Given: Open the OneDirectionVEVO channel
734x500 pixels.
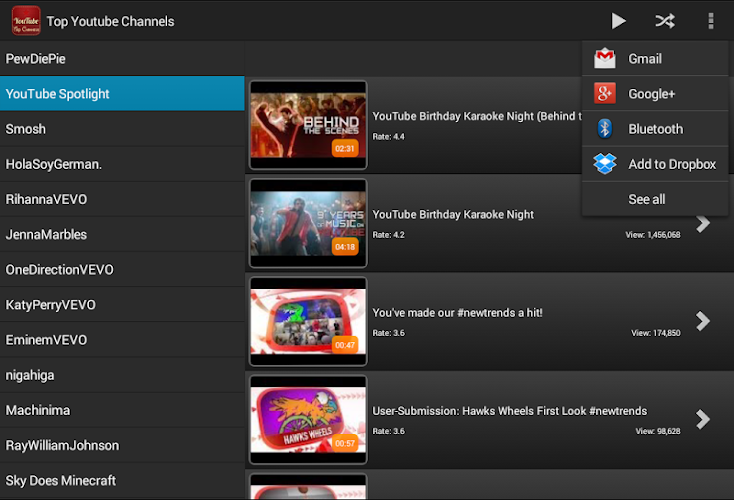Looking at the screenshot, I should click(122, 269).
